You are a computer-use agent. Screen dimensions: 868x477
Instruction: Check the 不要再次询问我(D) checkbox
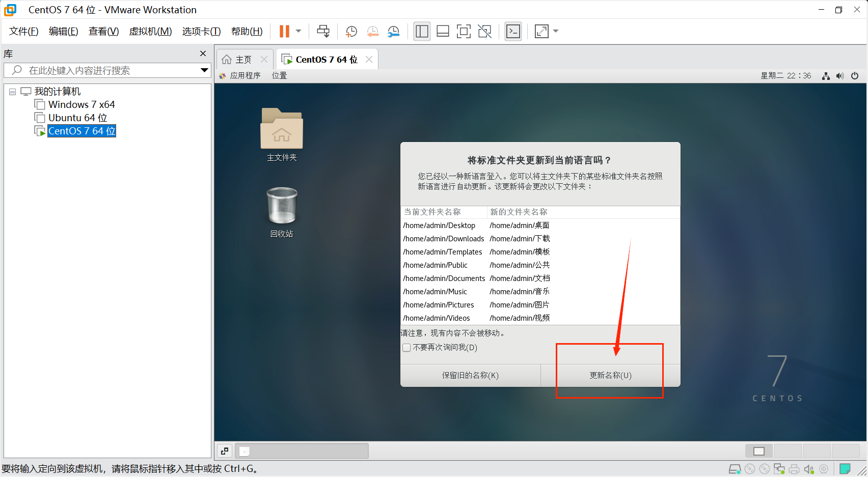pos(406,348)
